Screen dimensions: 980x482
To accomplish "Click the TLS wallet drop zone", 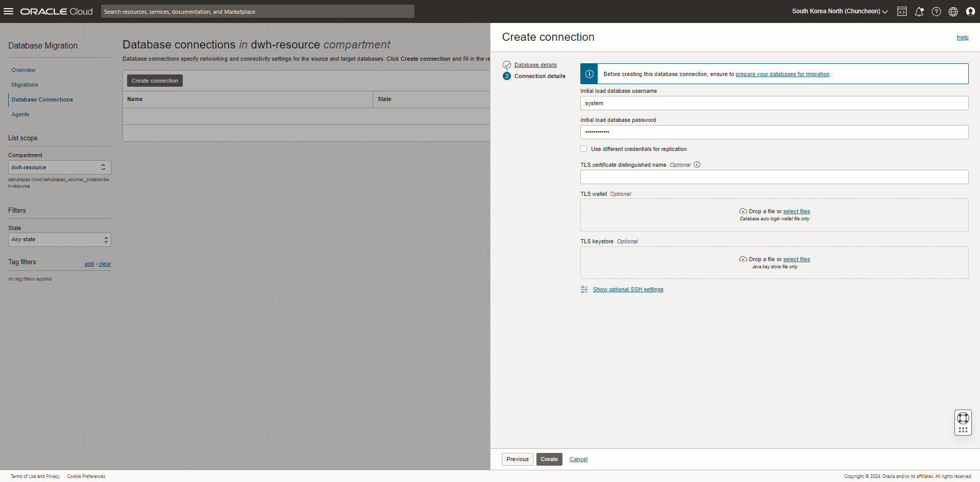I will click(x=774, y=215).
